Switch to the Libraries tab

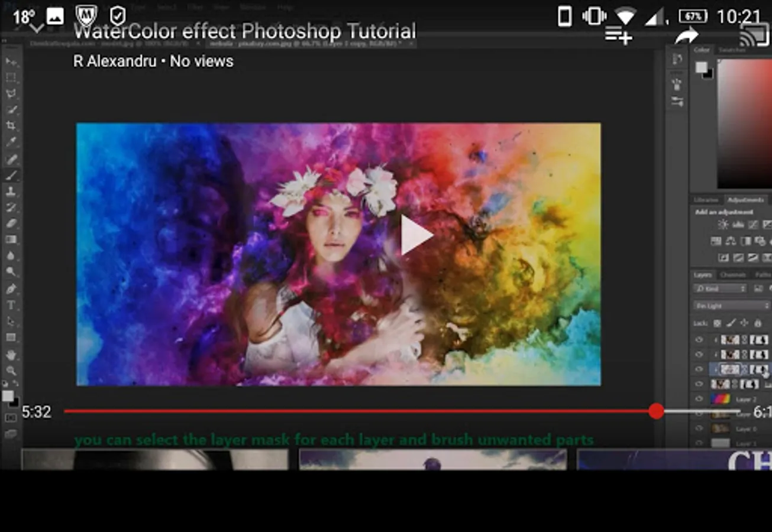(706, 200)
